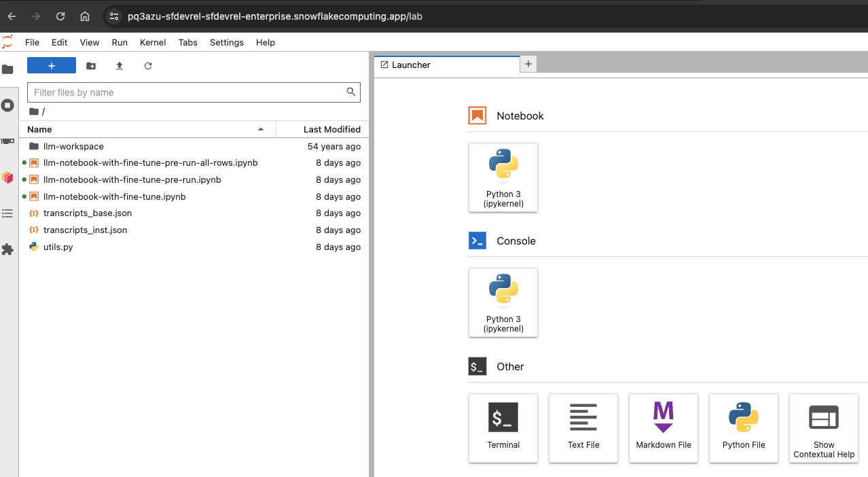Refresh the file browser list
Image resolution: width=868 pixels, height=477 pixels.
(x=148, y=66)
